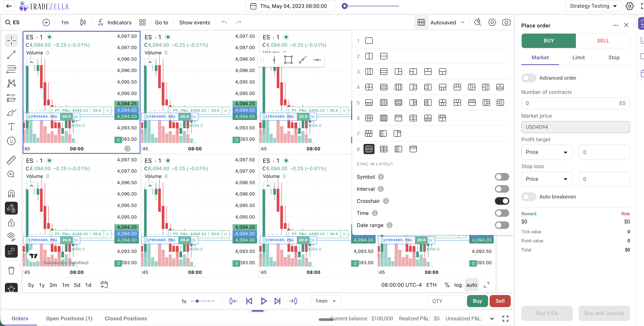The height and width of the screenshot is (326, 644).
Task: Open the 1m timeframe selector
Action: pos(65,22)
